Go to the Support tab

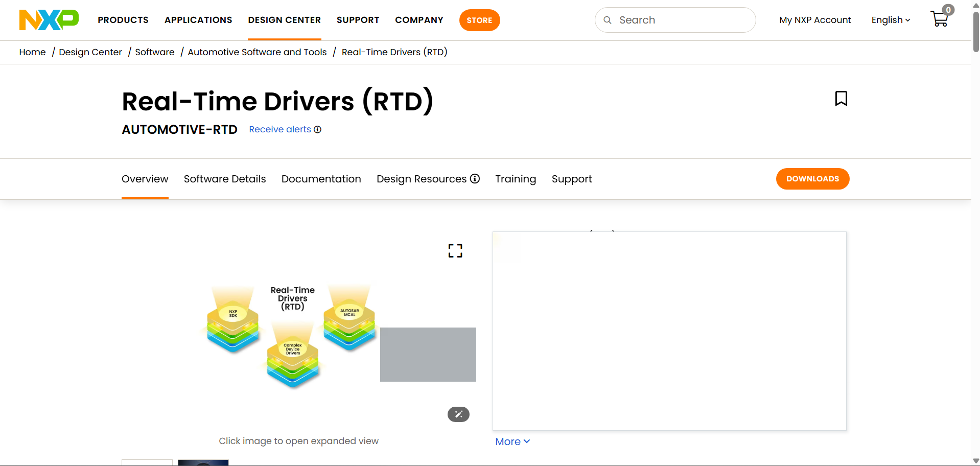572,179
